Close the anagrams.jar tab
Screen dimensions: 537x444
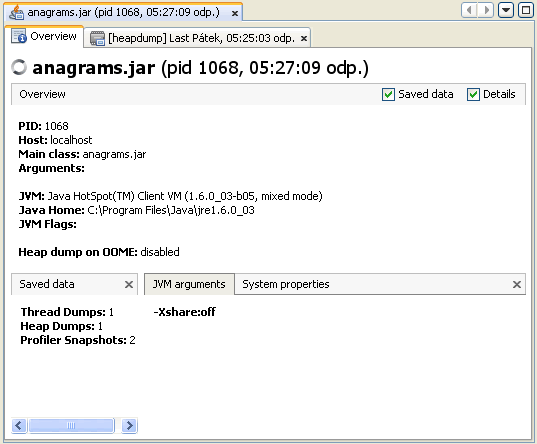(x=235, y=13)
